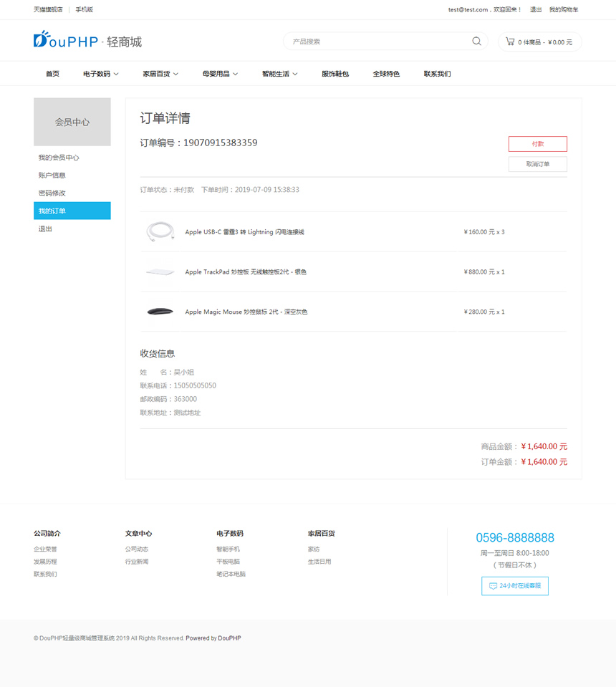Click the 公司简介 footer heading
Screen dimensions: 616x687
[x=47, y=533]
